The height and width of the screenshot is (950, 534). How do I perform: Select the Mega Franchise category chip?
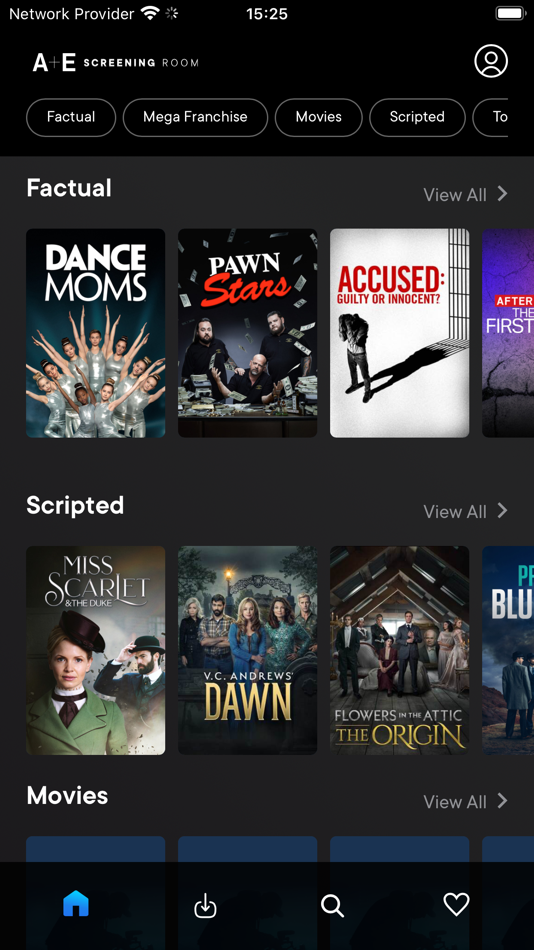(x=195, y=118)
